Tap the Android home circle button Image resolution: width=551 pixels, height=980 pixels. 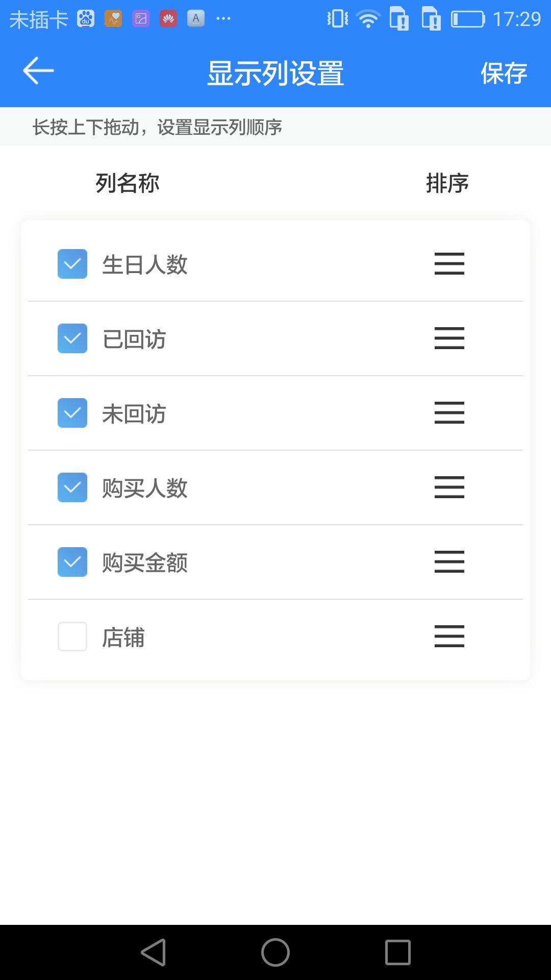pyautogui.click(x=275, y=952)
